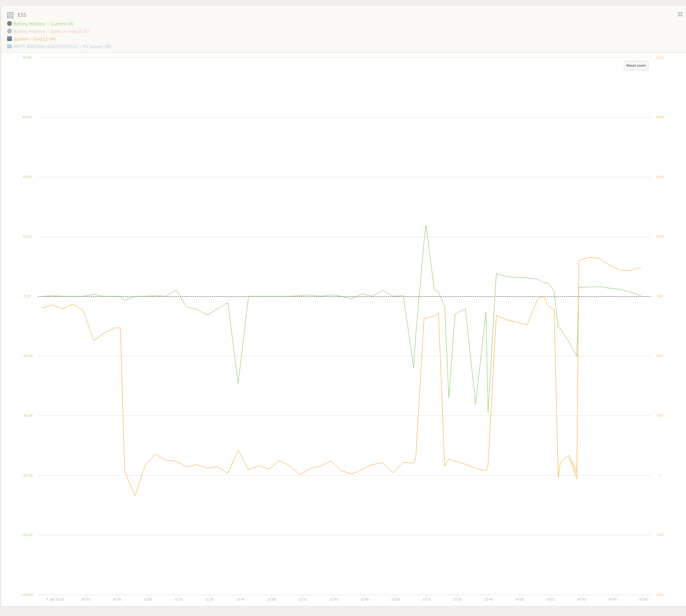
Task: Click the 1500 right axis label
Action: 659,177
